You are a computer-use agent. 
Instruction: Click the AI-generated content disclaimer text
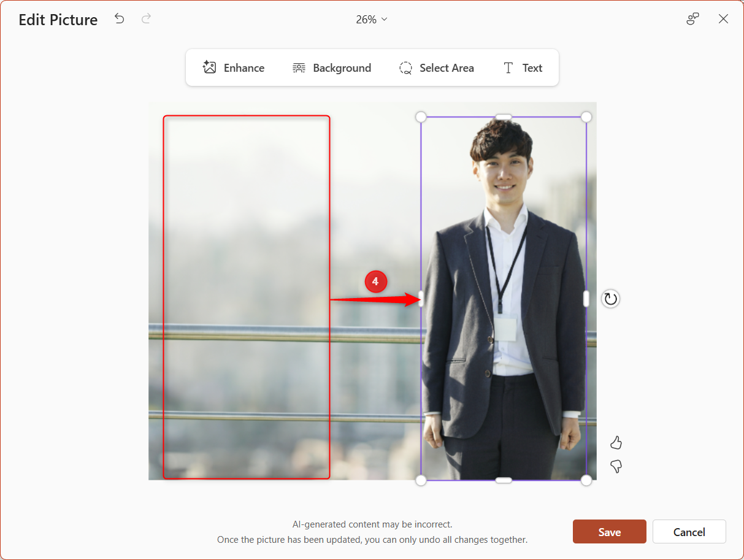pyautogui.click(x=372, y=524)
